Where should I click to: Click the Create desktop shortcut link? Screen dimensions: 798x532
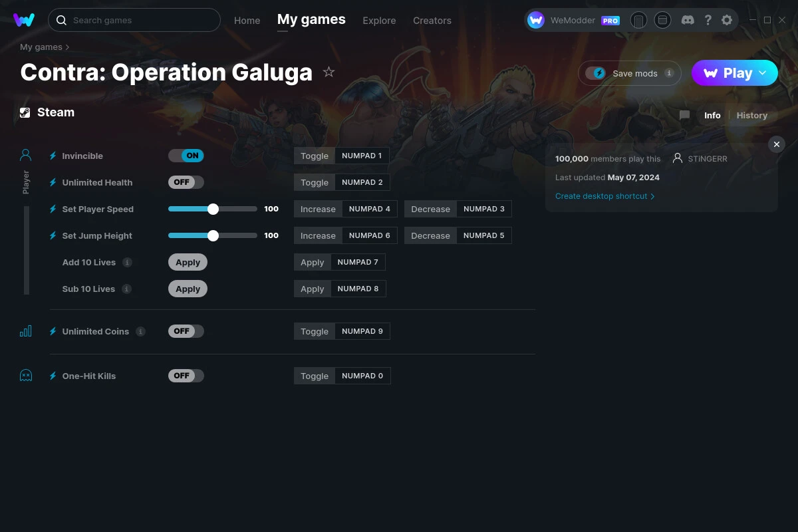(x=602, y=196)
